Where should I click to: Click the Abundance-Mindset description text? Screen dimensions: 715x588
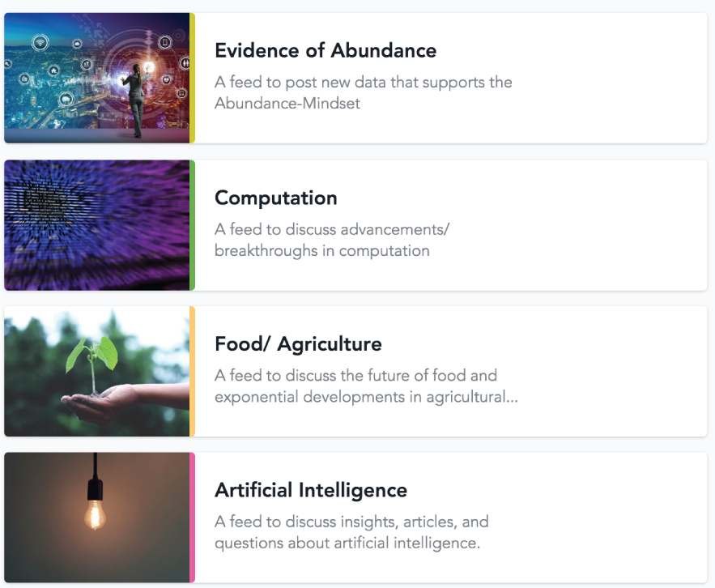(x=363, y=92)
